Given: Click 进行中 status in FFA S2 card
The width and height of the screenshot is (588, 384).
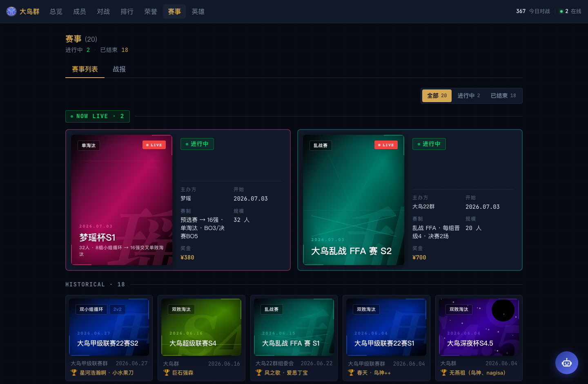Looking at the screenshot, I should coord(429,144).
